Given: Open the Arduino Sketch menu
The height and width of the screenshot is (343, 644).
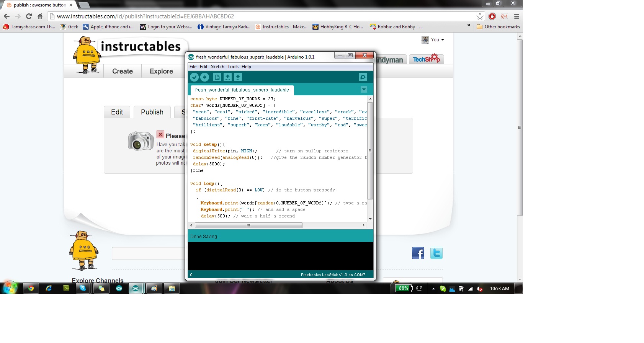Looking at the screenshot, I should (217, 67).
